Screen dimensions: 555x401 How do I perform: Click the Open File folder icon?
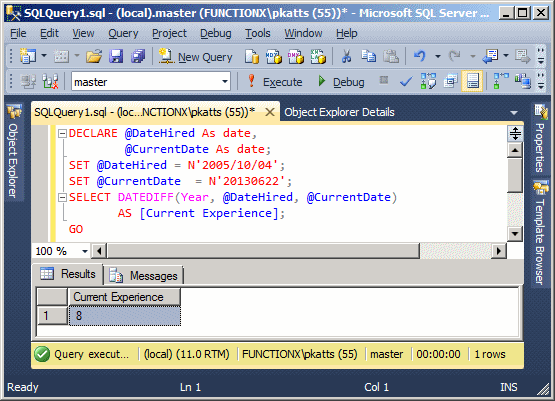tap(94, 56)
